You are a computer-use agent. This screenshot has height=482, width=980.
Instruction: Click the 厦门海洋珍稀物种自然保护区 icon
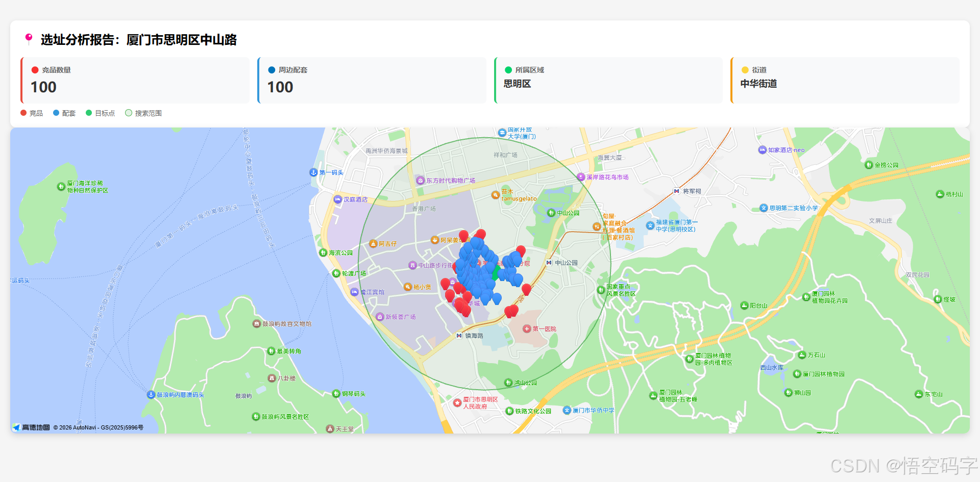pos(61,187)
